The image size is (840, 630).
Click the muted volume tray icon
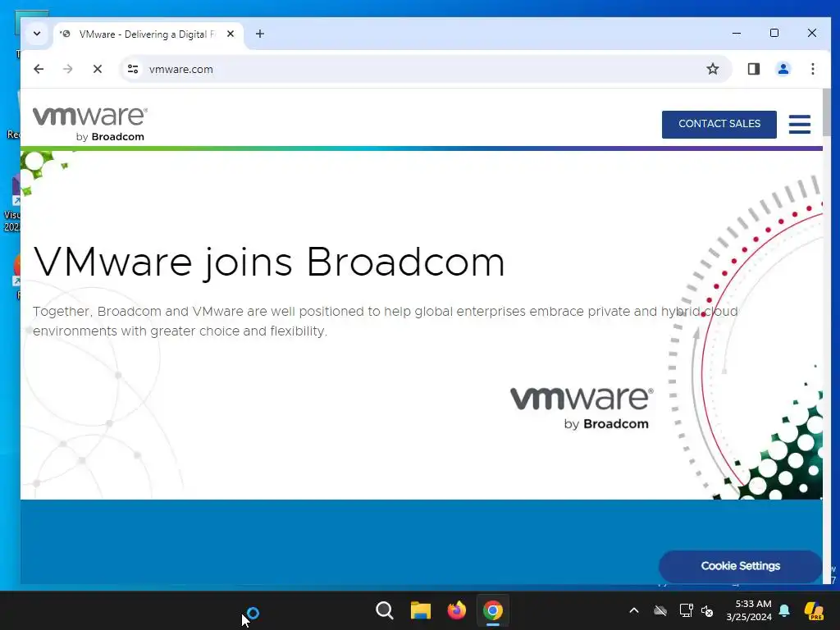tap(707, 610)
